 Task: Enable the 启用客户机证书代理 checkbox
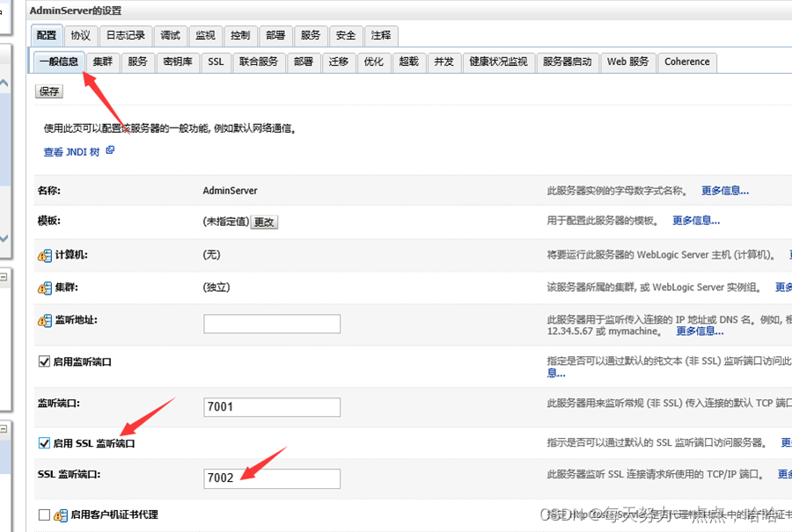tap(44, 516)
